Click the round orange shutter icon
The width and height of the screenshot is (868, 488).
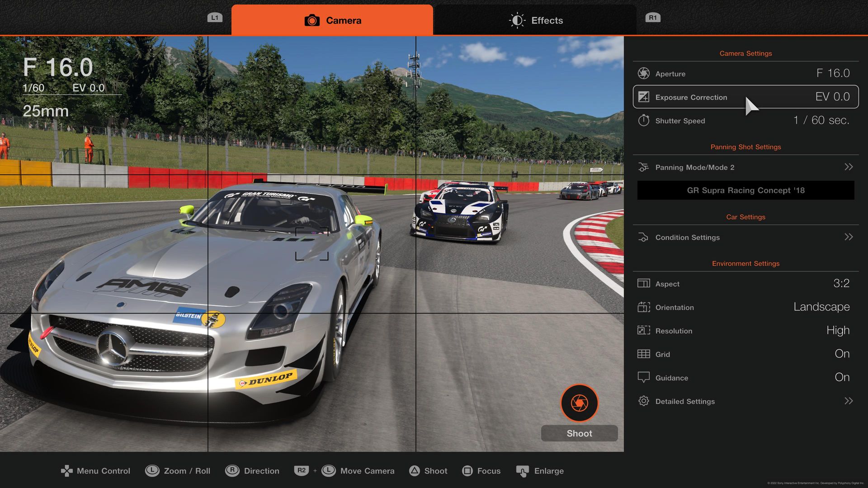click(579, 403)
